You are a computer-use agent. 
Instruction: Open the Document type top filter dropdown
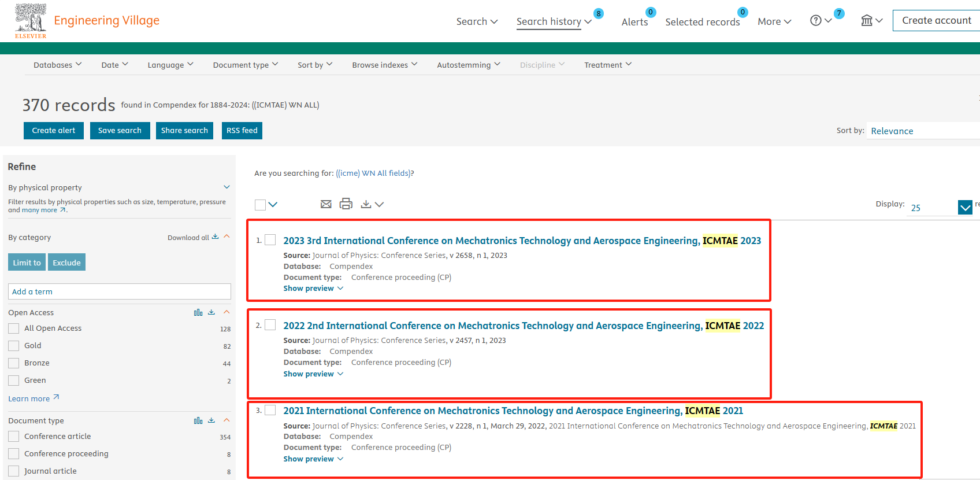click(246, 65)
